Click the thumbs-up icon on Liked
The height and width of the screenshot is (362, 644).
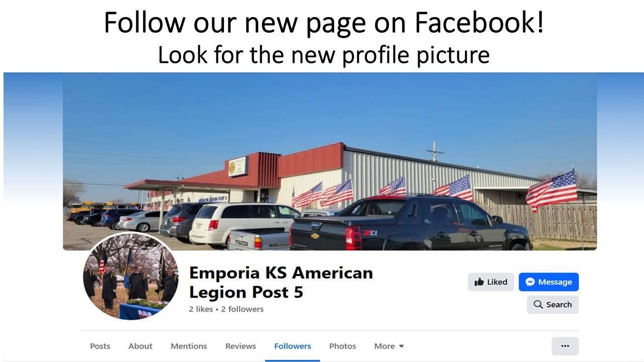point(479,282)
